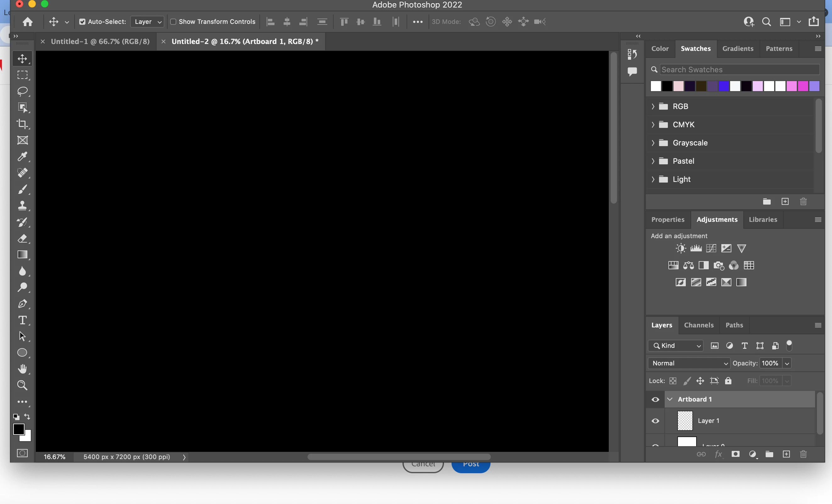
Task: Select the Zoom tool in toolbar
Action: coord(22,385)
